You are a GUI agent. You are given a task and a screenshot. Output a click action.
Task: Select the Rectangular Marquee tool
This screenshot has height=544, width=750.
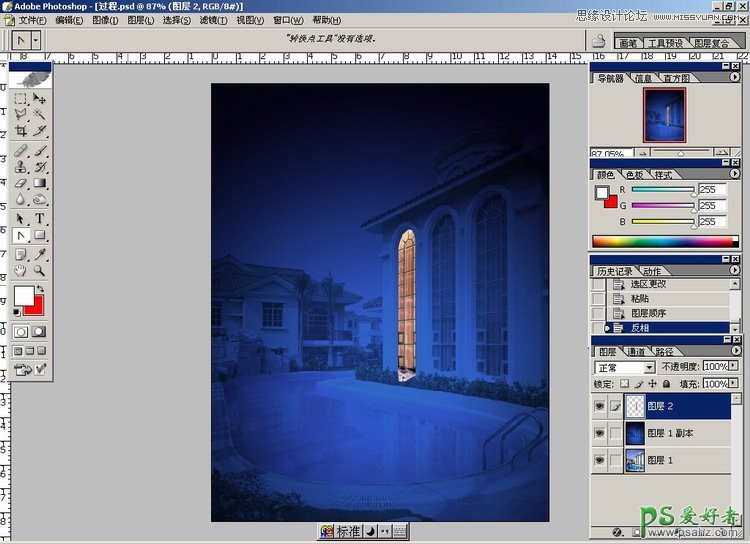tap(20, 99)
